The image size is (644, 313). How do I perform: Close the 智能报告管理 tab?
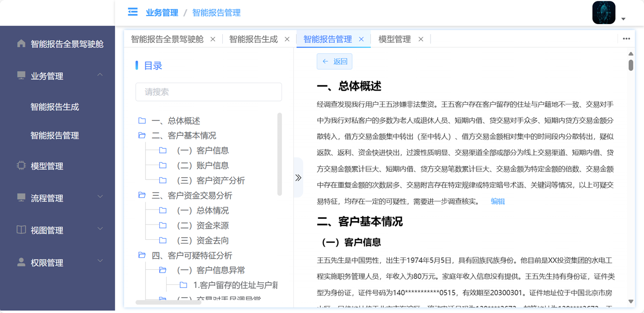click(x=361, y=39)
